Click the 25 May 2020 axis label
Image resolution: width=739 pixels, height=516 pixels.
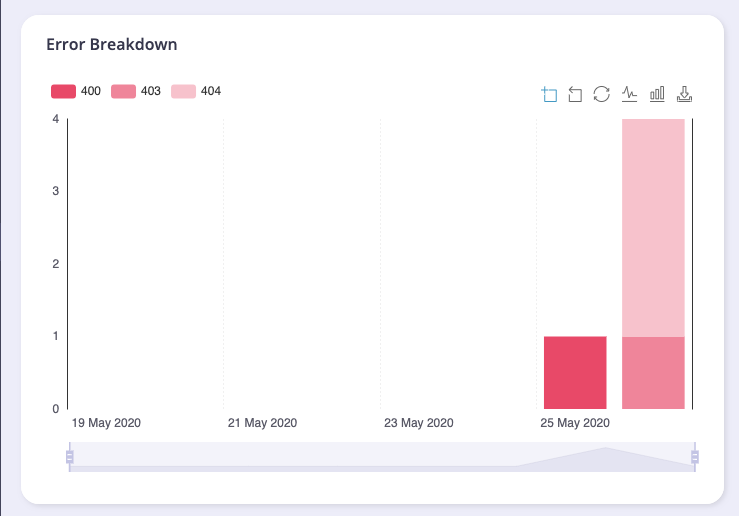coord(575,423)
